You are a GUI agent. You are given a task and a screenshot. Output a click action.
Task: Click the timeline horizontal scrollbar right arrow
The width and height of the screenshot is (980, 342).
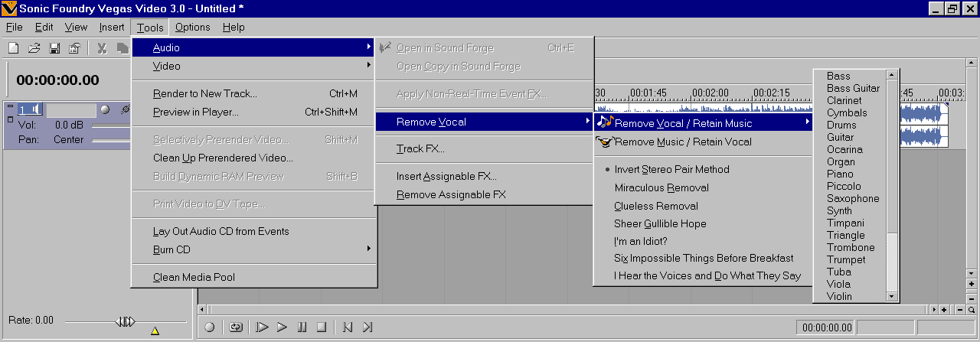[933, 310]
